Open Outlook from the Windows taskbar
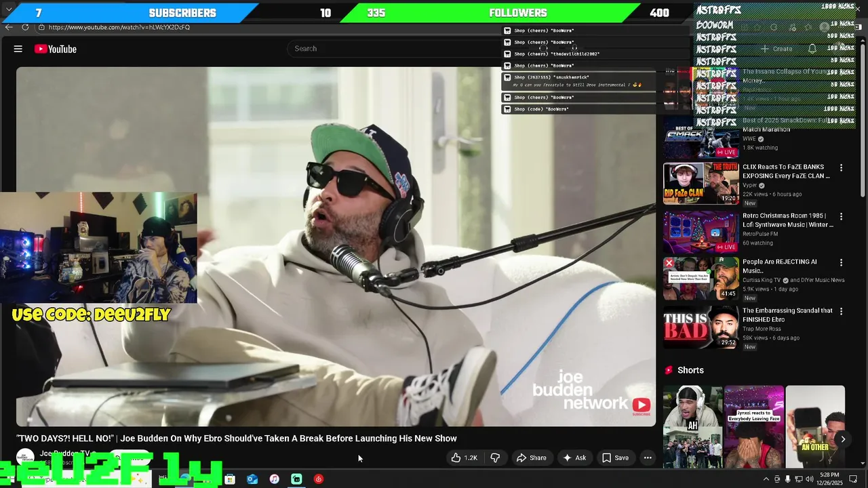This screenshot has width=868, height=488. click(x=252, y=479)
